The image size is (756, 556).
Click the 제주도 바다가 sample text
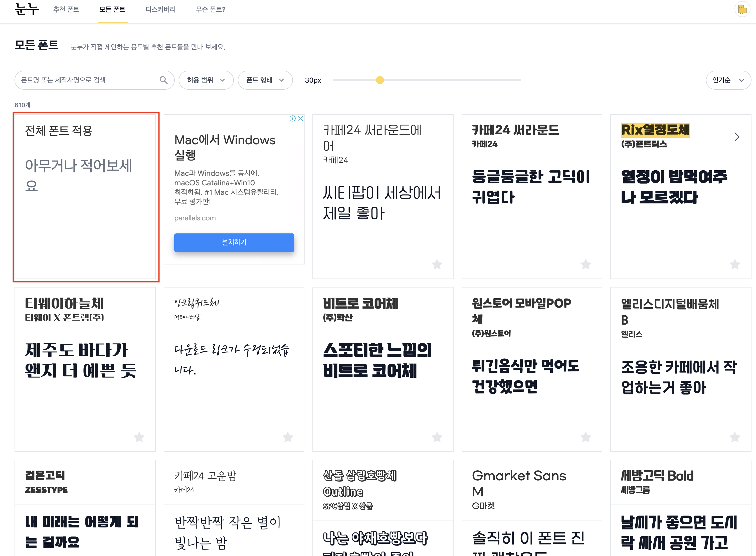coord(81,360)
